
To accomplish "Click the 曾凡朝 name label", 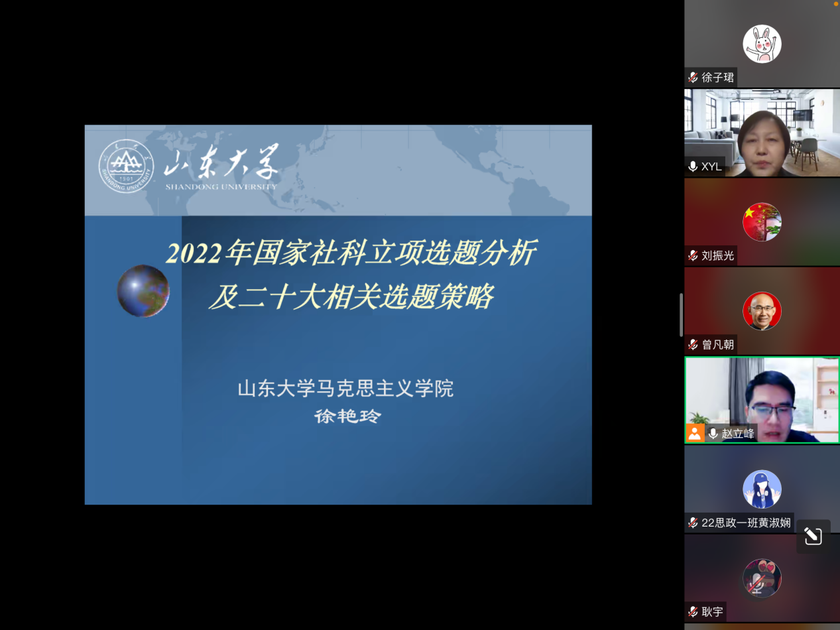I will [718, 345].
